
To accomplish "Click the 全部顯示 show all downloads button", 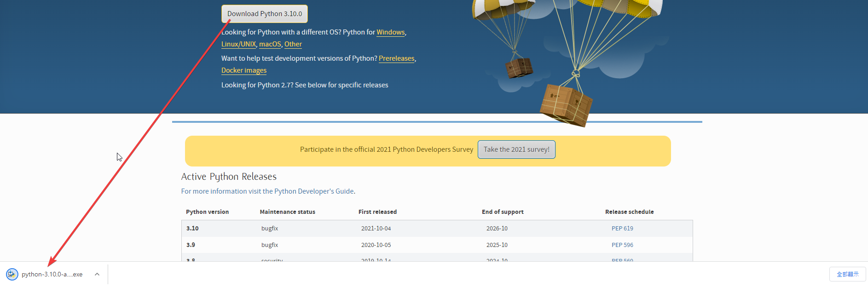I will [847, 275].
